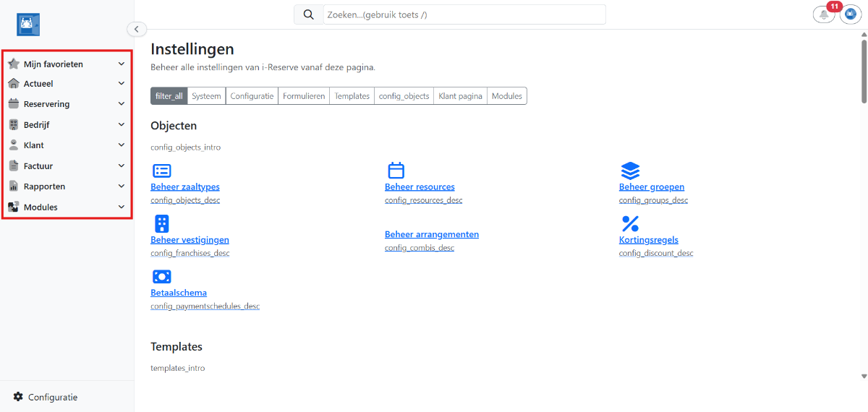The width and height of the screenshot is (868, 412).
Task: Collapse the sidebar with arrow button
Action: point(137,29)
